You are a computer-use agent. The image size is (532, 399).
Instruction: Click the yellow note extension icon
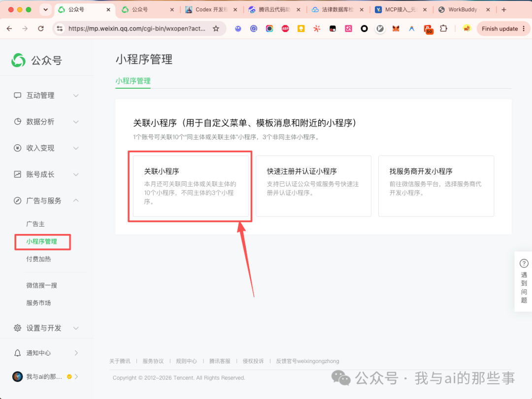pos(301,29)
